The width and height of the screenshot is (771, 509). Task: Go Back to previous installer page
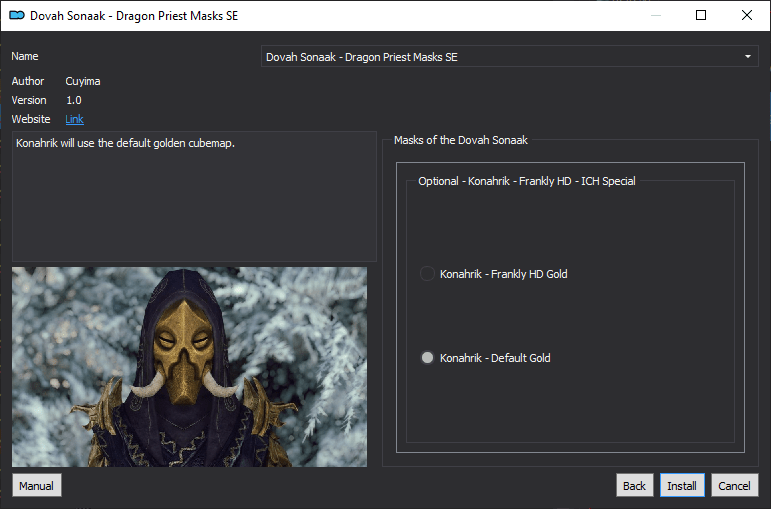pos(634,485)
